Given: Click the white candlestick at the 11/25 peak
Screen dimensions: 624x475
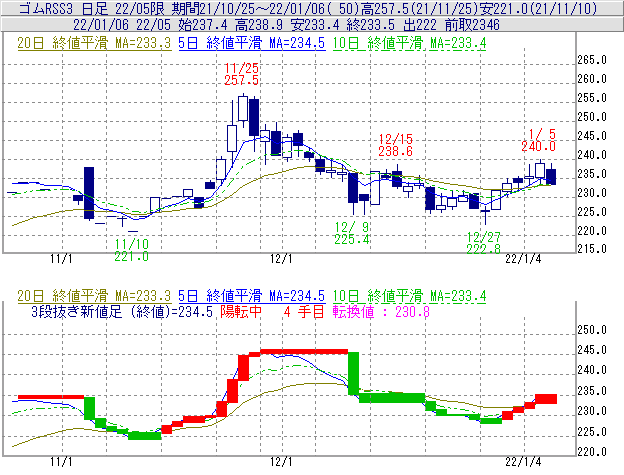Looking at the screenshot, I should [x=243, y=108].
